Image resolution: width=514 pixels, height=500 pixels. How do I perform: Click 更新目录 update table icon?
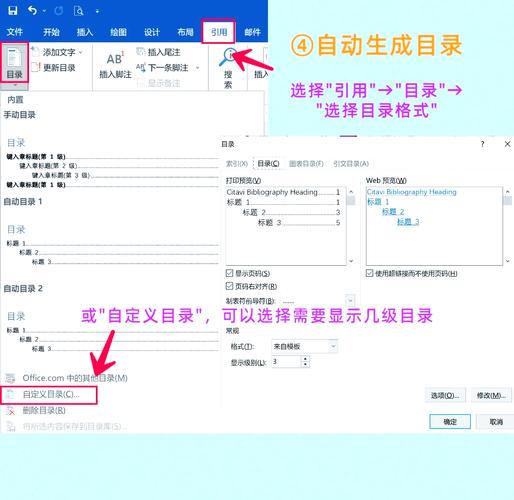(x=35, y=67)
